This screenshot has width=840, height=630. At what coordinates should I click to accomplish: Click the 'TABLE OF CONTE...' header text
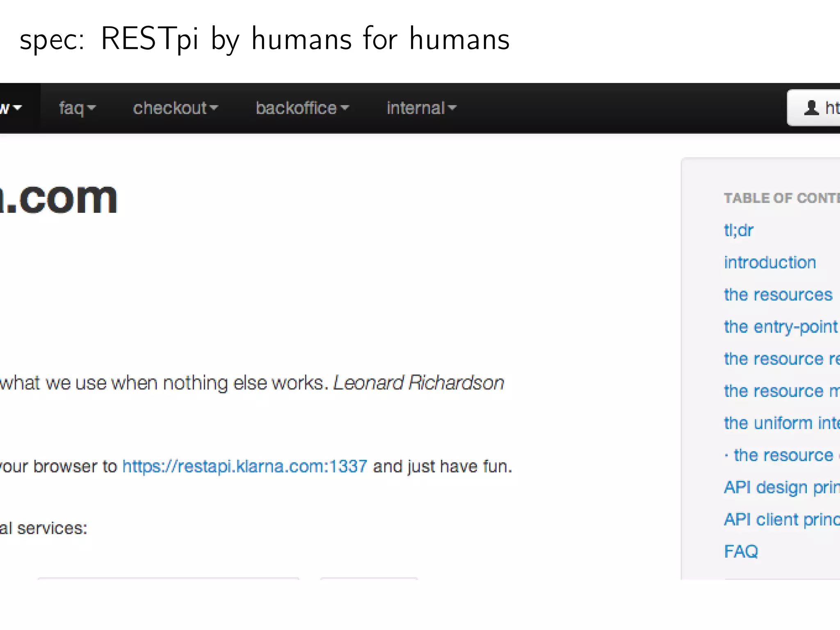(782, 198)
